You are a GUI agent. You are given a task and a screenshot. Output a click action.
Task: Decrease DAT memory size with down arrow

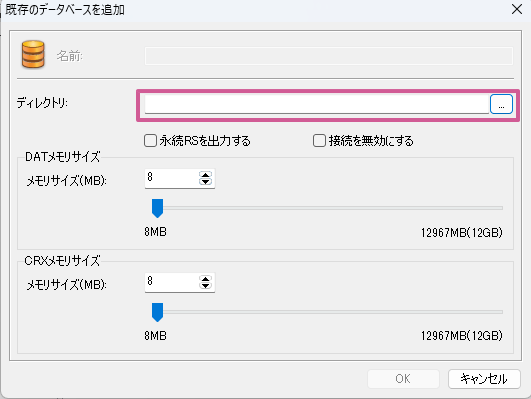pos(205,182)
